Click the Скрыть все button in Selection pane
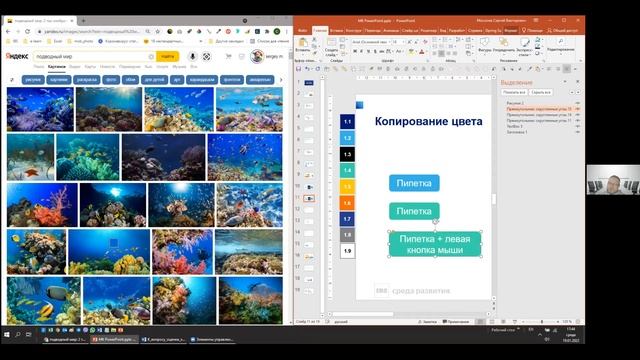640x360 pixels. pyautogui.click(x=541, y=92)
